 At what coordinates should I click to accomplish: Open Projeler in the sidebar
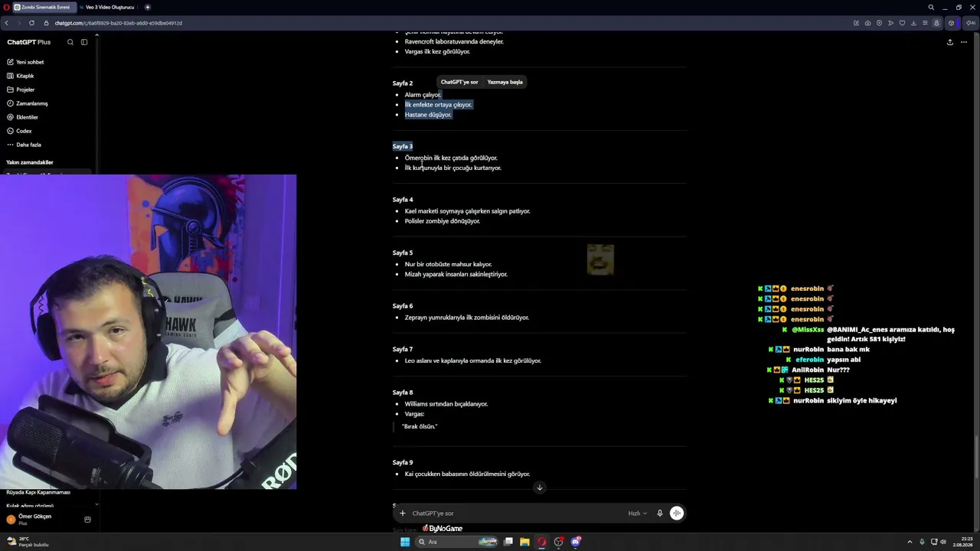pyautogui.click(x=21, y=90)
